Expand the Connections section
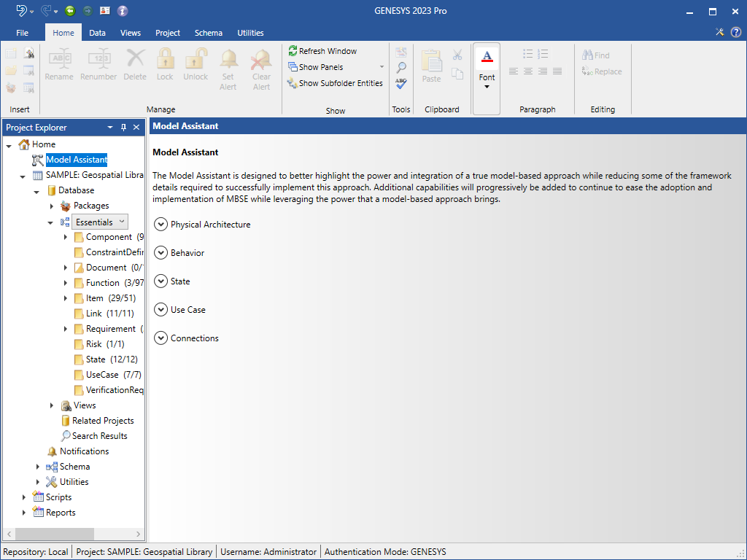 pyautogui.click(x=161, y=338)
